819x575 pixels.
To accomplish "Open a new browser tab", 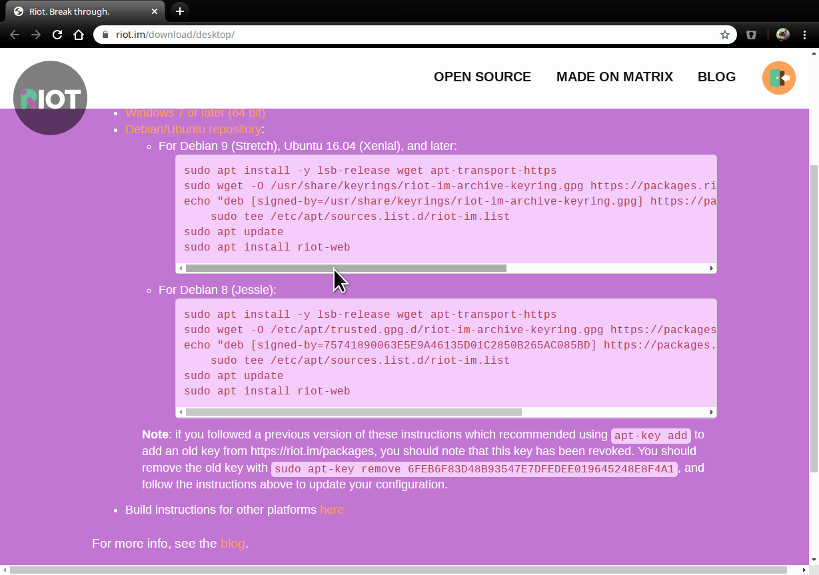I will [180, 11].
